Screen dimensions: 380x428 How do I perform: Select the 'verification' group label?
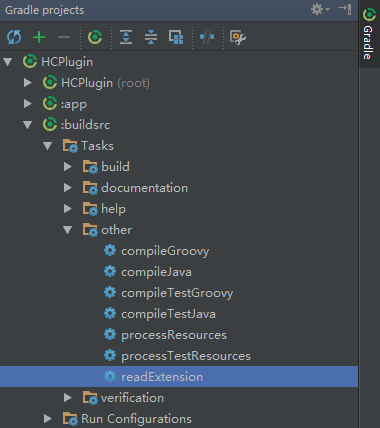pos(132,397)
